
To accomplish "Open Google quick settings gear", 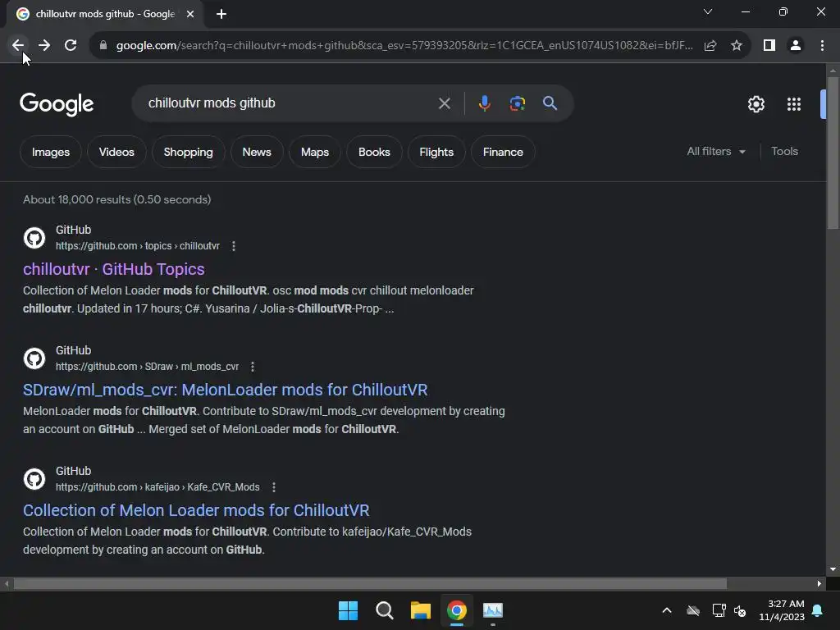I will [756, 104].
